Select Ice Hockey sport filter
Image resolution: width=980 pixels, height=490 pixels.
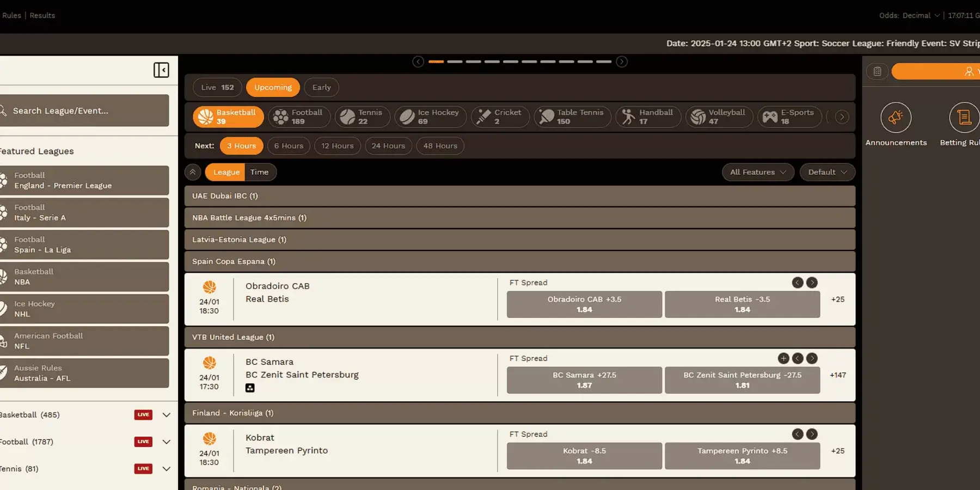[x=430, y=117]
